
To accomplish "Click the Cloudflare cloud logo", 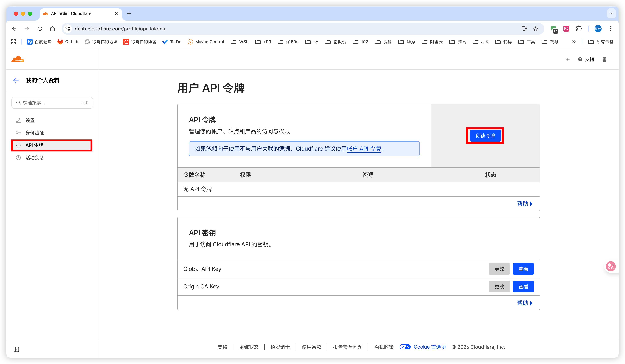I will coord(18,59).
